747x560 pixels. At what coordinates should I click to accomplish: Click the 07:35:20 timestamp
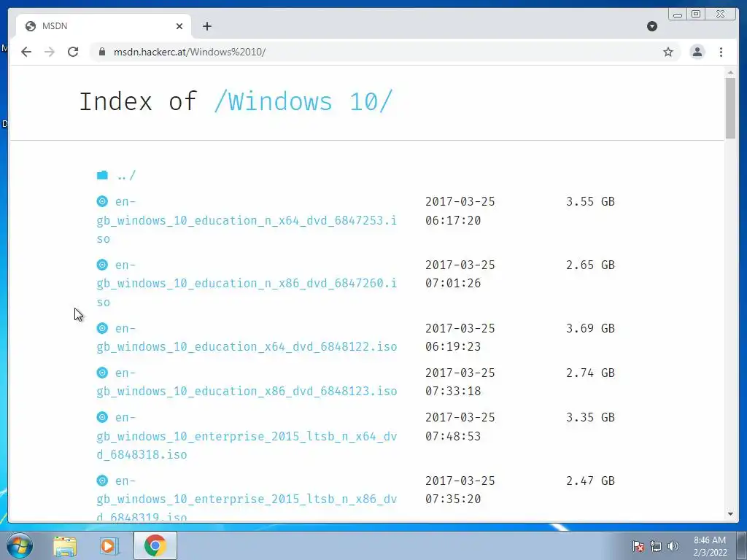pyautogui.click(x=453, y=499)
